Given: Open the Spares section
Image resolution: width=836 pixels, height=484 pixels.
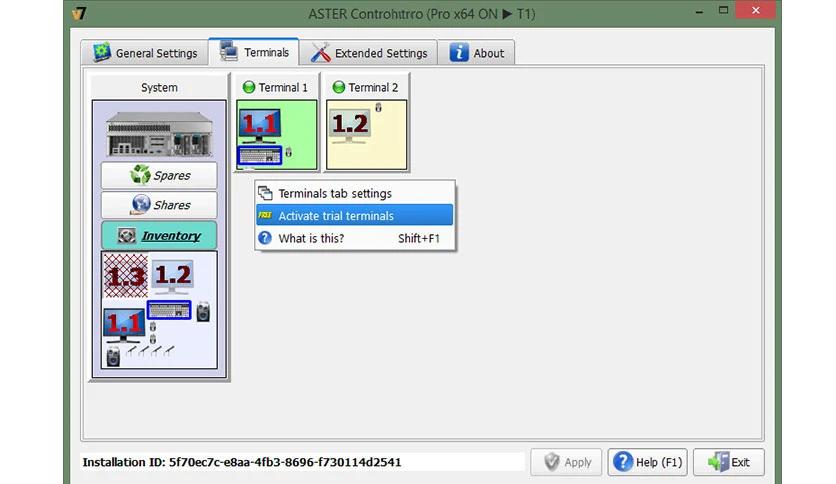Looking at the screenshot, I should click(159, 175).
